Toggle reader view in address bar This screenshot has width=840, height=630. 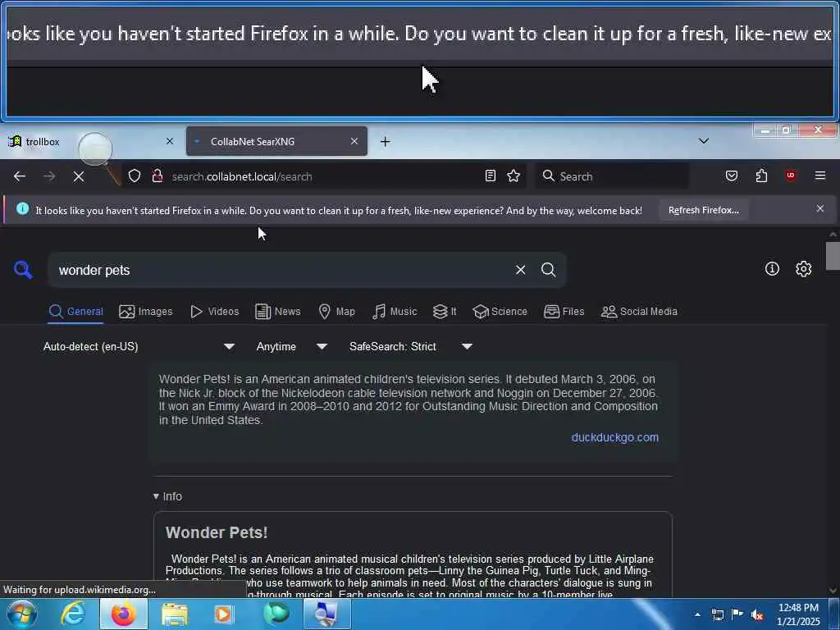(x=491, y=176)
